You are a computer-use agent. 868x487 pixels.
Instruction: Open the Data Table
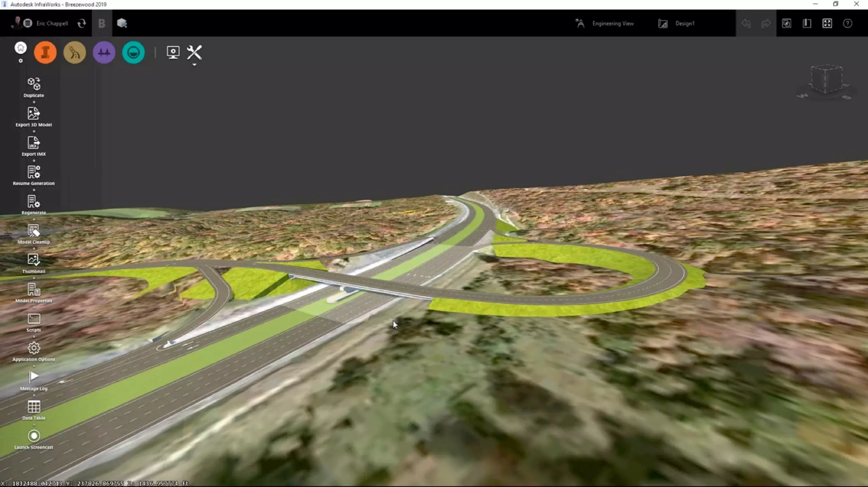34,407
